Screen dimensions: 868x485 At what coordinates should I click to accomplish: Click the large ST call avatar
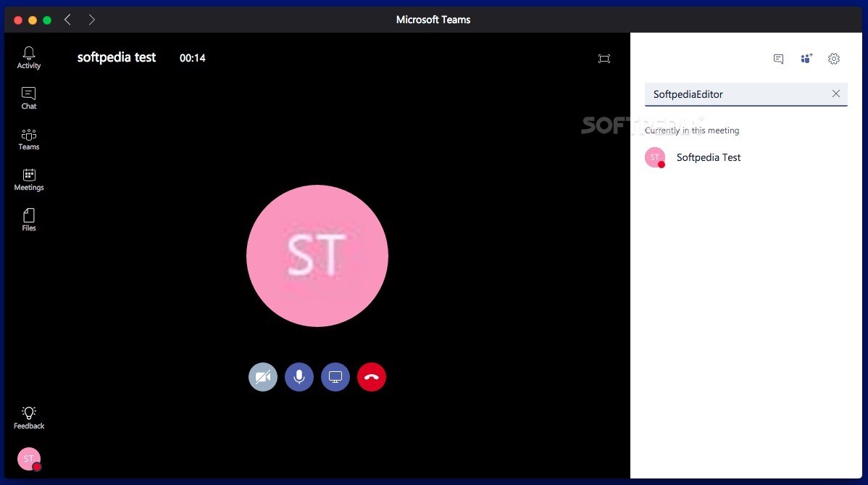coord(317,256)
